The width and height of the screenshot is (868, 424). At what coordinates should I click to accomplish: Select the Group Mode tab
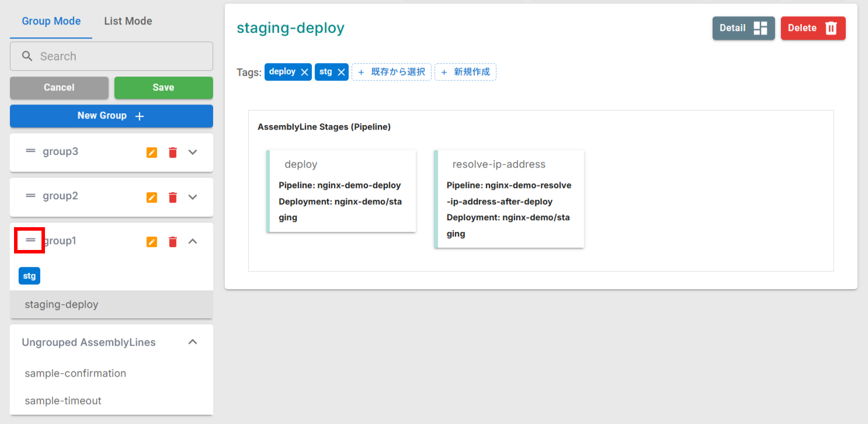(x=51, y=21)
